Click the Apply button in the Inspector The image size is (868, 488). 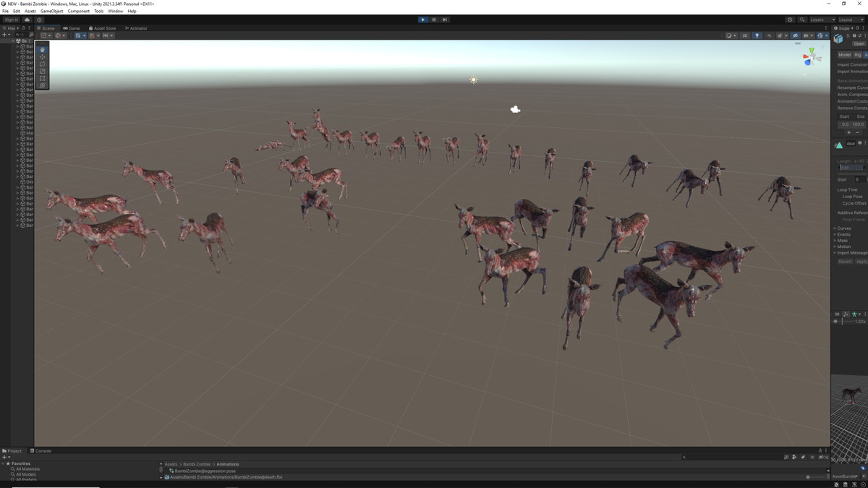(x=861, y=262)
